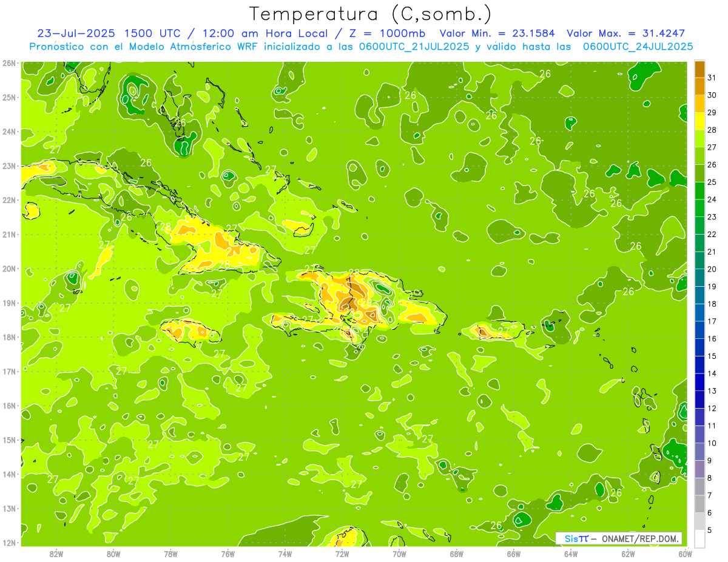Image resolution: width=728 pixels, height=562 pixels.
Task: Click the '25N' latitude axis label
Action: point(8,97)
